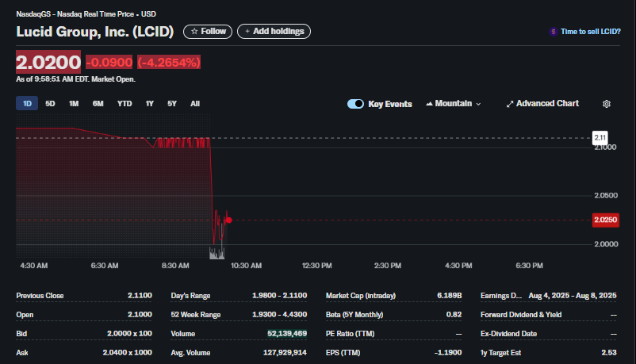Click the 2.11 previous close chart label

pos(600,137)
